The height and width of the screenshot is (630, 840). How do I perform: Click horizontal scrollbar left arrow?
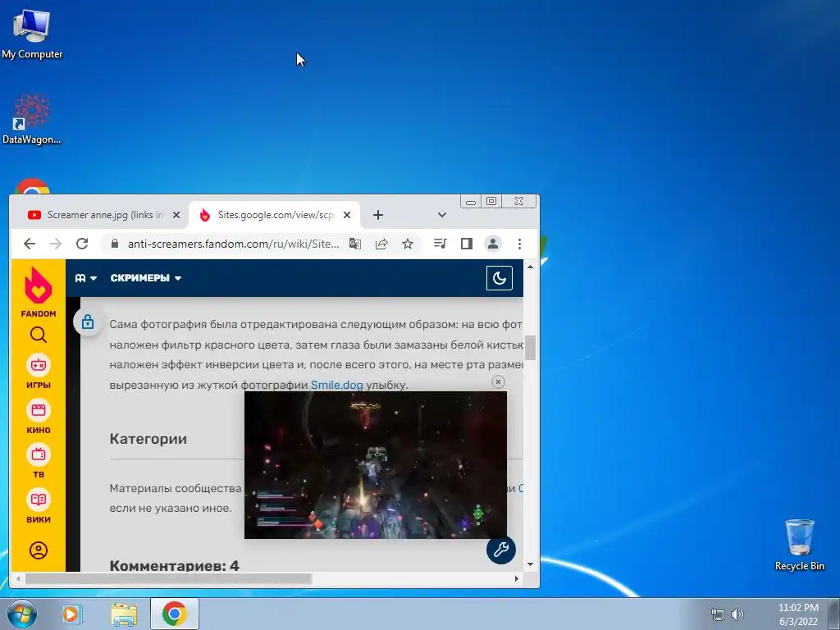(18, 578)
